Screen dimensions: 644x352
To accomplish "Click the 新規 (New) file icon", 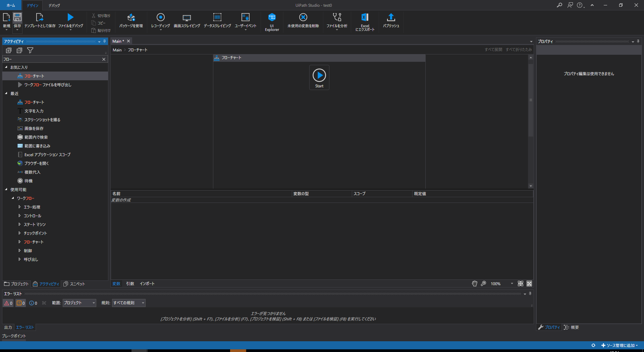I will pos(6,17).
